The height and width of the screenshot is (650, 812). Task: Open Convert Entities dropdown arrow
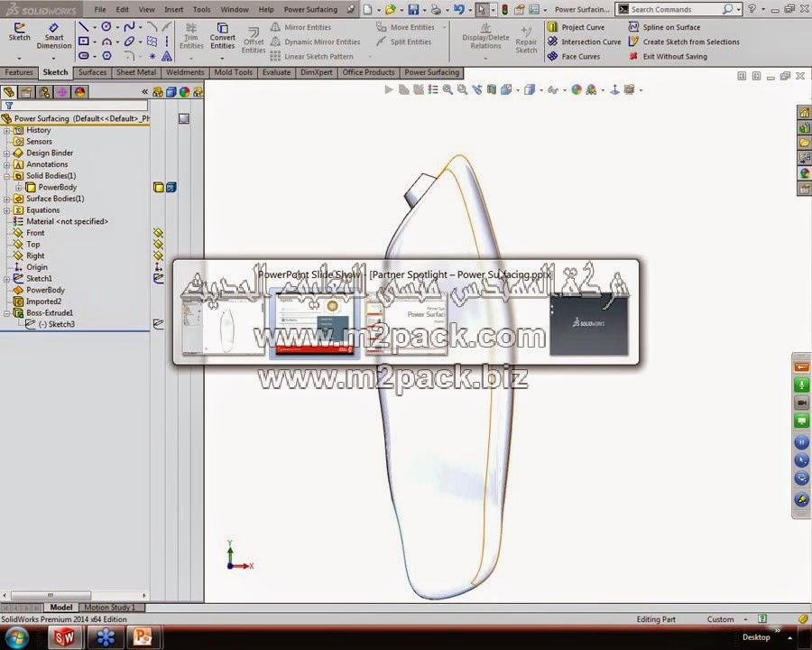pyautogui.click(x=223, y=58)
